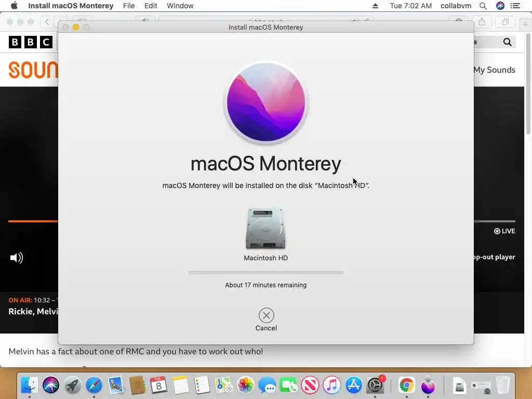The image size is (532, 399).
Task: Open System Preferences from the Dock
Action: 375,385
